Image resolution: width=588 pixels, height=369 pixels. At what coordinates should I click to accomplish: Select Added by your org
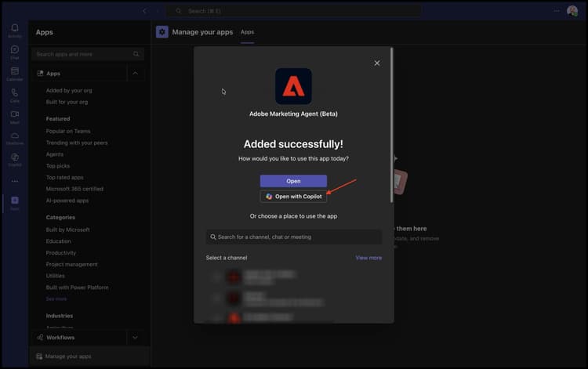[69, 90]
